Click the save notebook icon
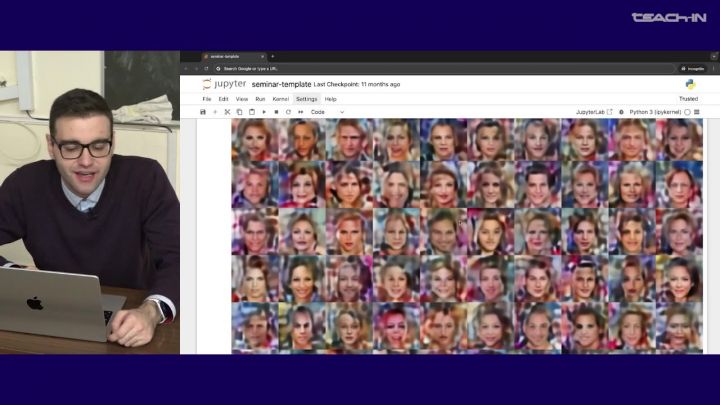Screen dimensions: 720x405 (x=203, y=112)
